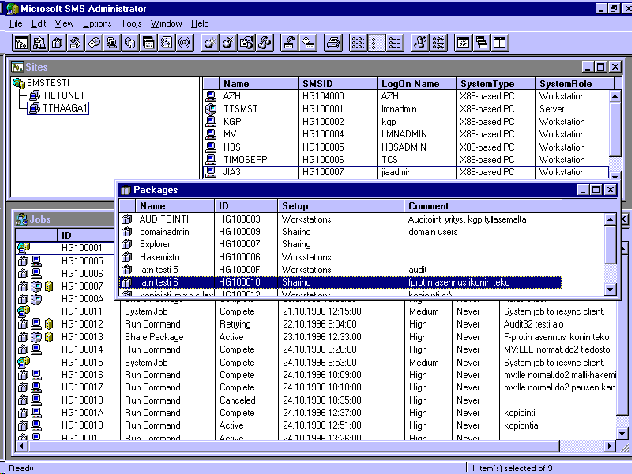
Task: Click the Print toolbar icon
Action: [x=333, y=42]
